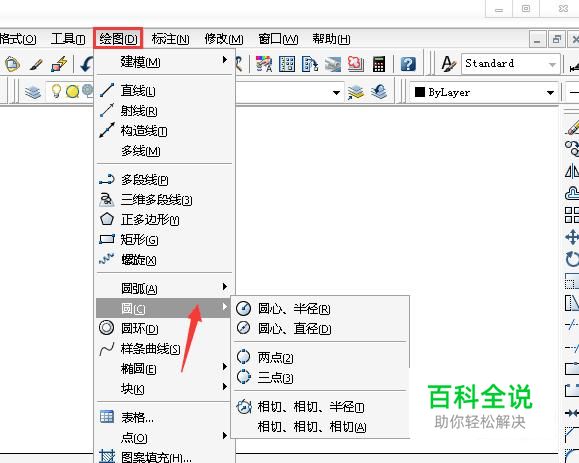This screenshot has width=579, height=463.
Task: Select 射线(R) ray command
Action: [165, 110]
